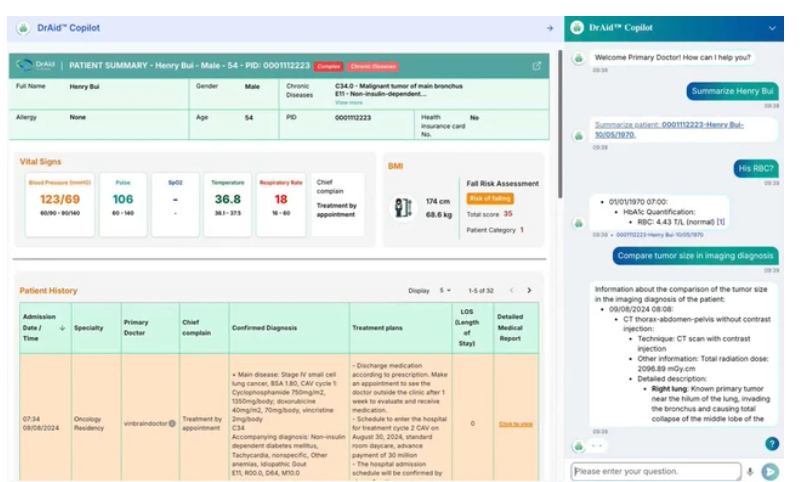Click the Complex red tag
The image size is (802, 482).
(328, 67)
